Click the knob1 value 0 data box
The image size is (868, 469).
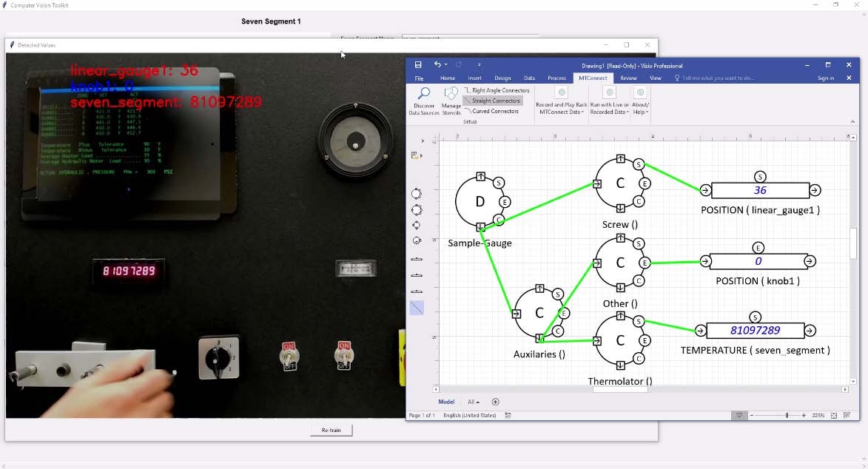tap(758, 261)
